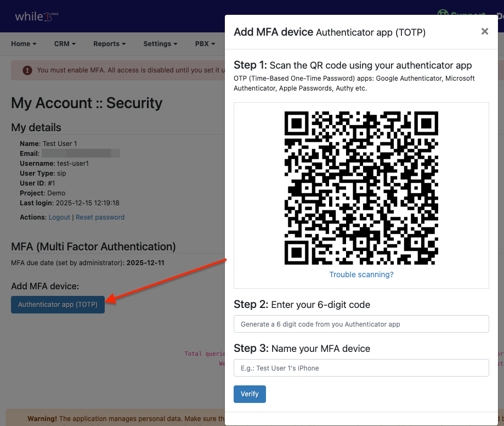Open the Home dropdown menu

click(24, 44)
